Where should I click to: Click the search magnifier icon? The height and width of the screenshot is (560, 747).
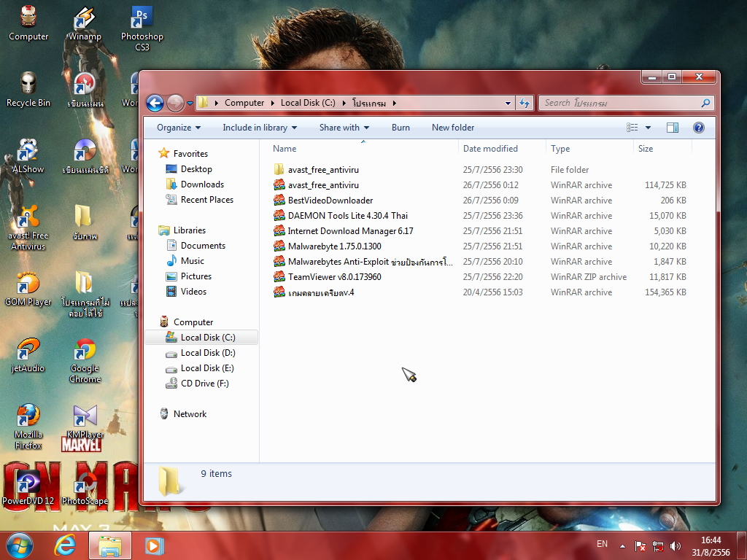pyautogui.click(x=706, y=103)
